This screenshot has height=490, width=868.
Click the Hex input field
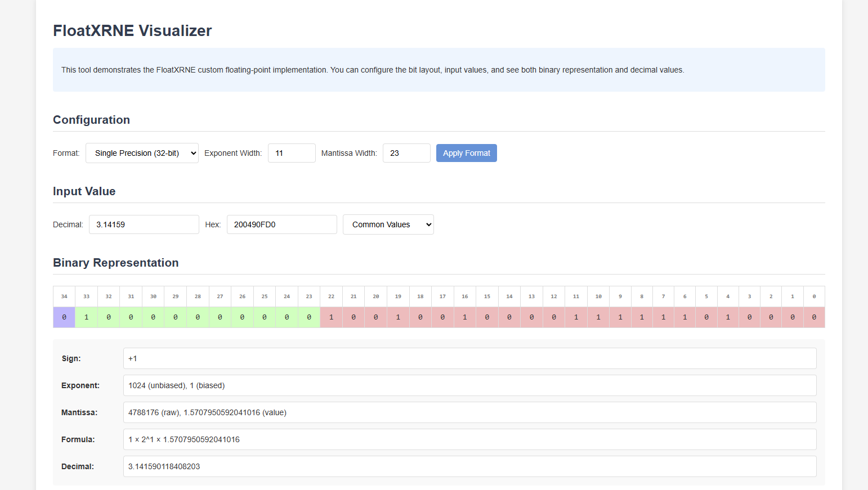pyautogui.click(x=281, y=224)
